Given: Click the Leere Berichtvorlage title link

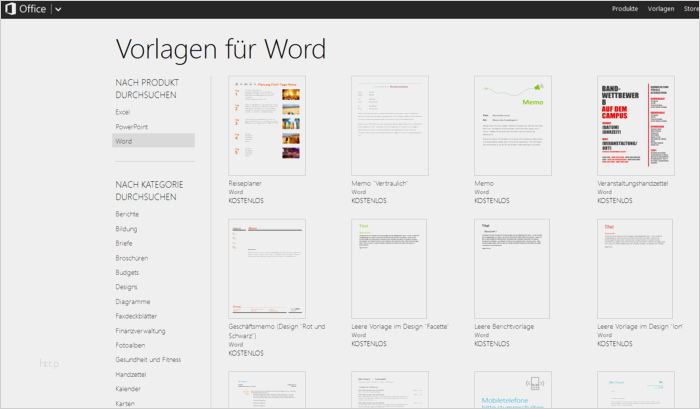Looking at the screenshot, I should pyautogui.click(x=504, y=327).
